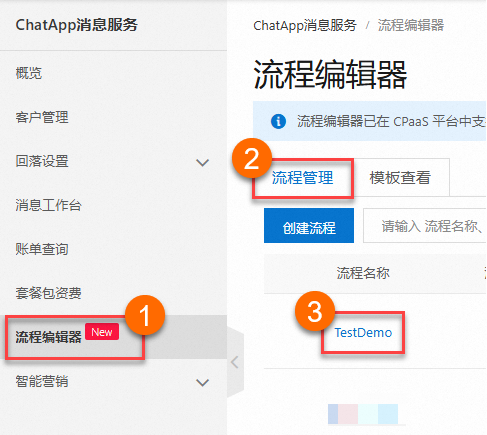The width and height of the screenshot is (487, 435).
Task: Click the 流程名称 search input field
Action: (425, 226)
